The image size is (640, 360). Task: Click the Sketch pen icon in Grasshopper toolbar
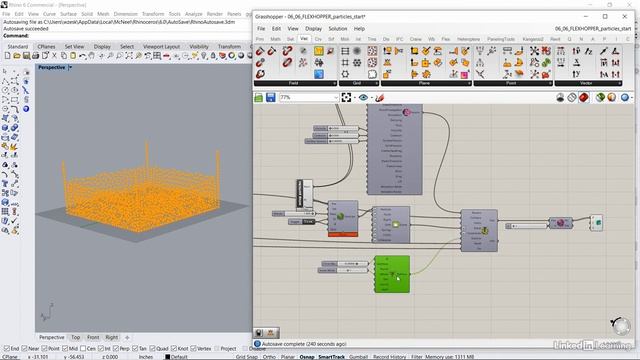click(x=380, y=98)
